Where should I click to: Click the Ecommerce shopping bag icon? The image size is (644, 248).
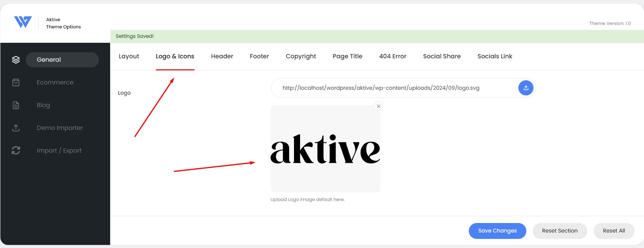16,83
